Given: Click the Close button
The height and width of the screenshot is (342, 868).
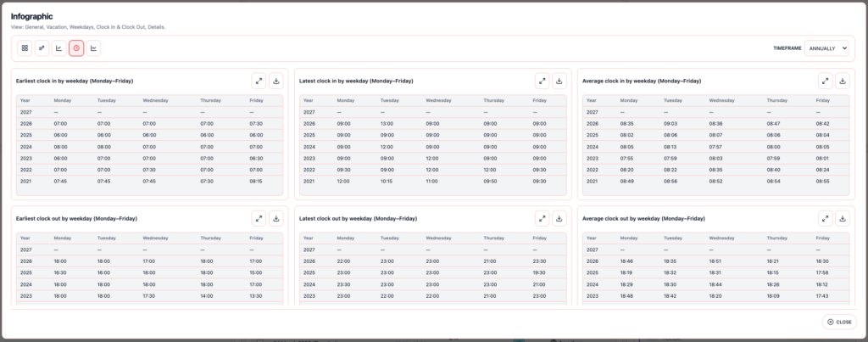Looking at the screenshot, I should [839, 322].
